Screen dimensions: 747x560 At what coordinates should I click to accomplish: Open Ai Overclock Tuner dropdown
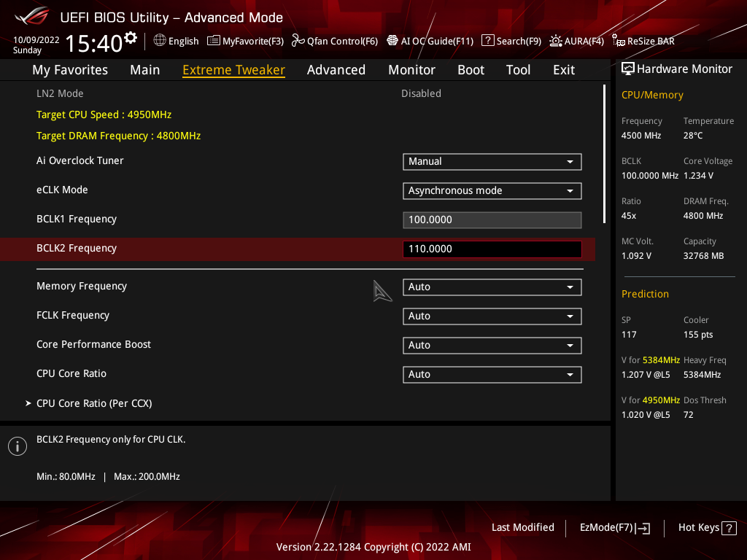point(492,161)
